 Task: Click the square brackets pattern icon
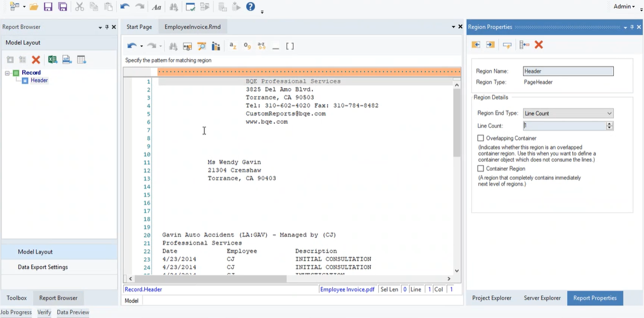[290, 46]
